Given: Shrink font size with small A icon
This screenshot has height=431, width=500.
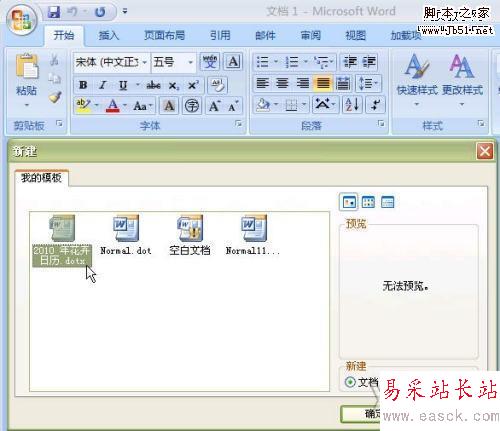Looking at the screenshot, I should click(x=233, y=107).
